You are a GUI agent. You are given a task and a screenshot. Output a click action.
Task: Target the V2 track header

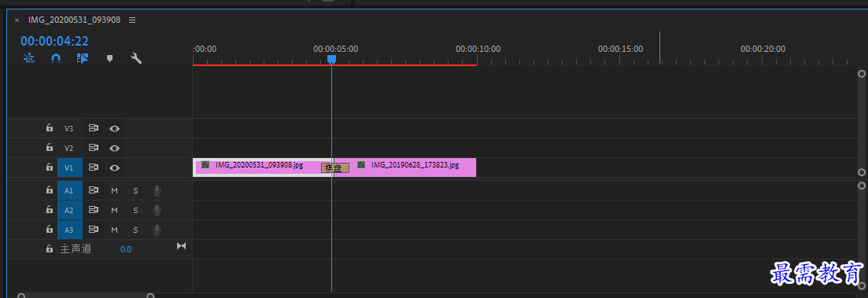point(69,148)
